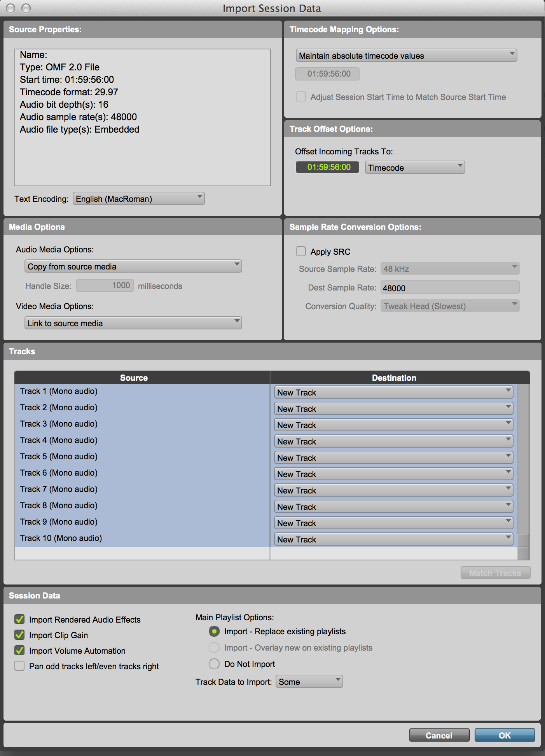
Task: Select Import - Replace existing playlists radio
Action: 214,631
